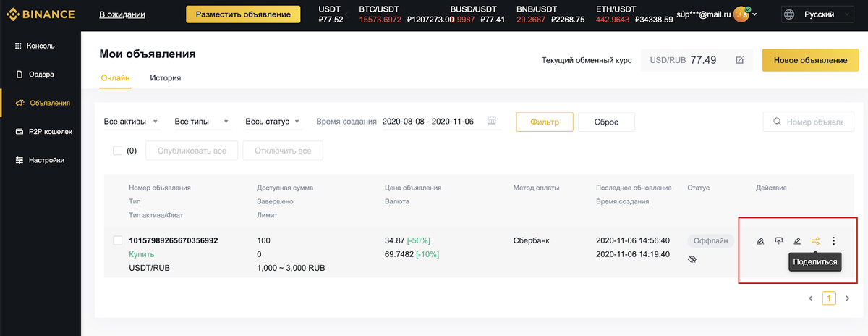The width and height of the screenshot is (868, 336).
Task: Click the user avatar icon
Action: click(x=741, y=14)
